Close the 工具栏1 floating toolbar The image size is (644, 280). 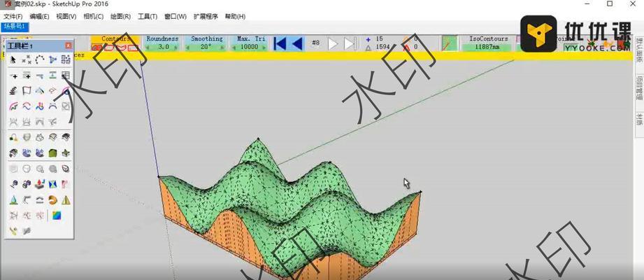(69, 45)
